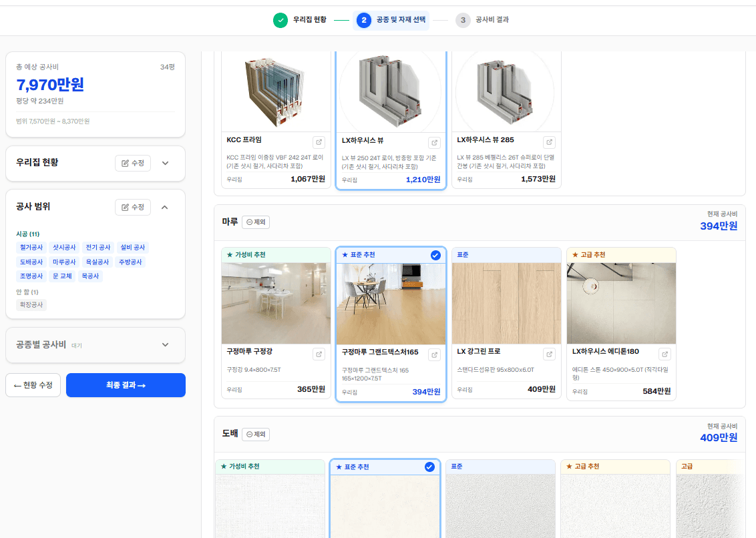Viewport: 756px width, 538px height.
Task: Toggle selected checkmark on 구정마루 그랜드텍스처165 card
Action: (x=435, y=256)
